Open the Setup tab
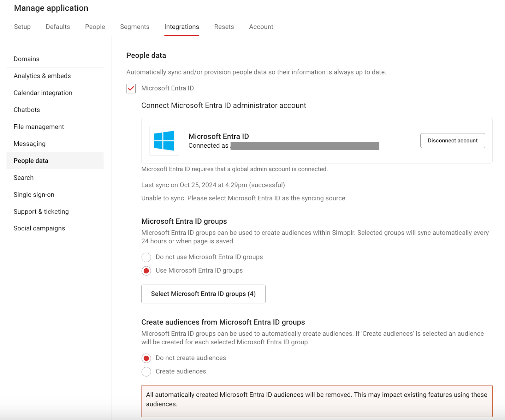505x420 pixels. coord(22,27)
